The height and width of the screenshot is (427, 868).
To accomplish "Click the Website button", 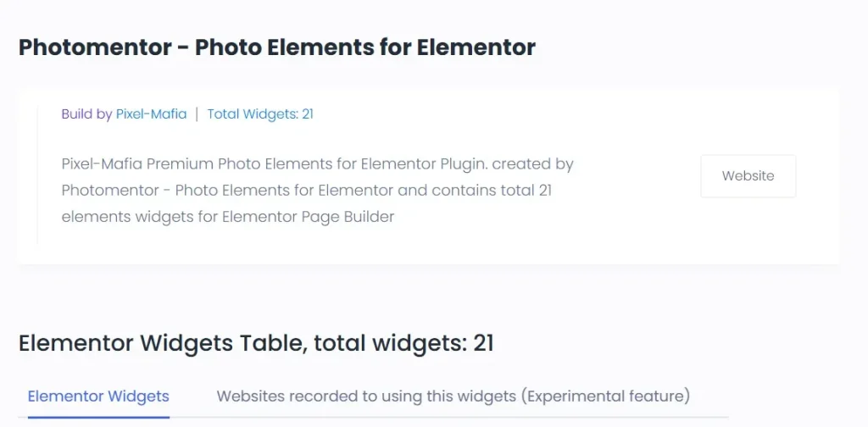I will click(748, 176).
